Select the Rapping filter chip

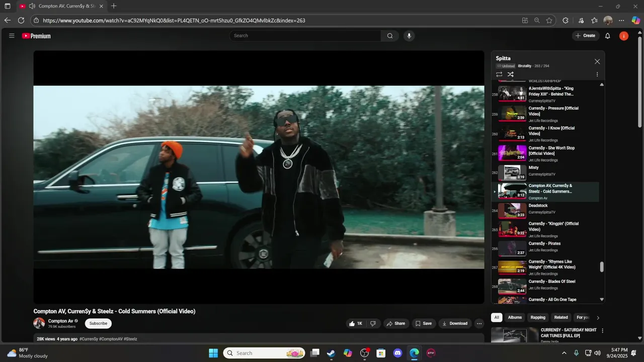[538, 318]
